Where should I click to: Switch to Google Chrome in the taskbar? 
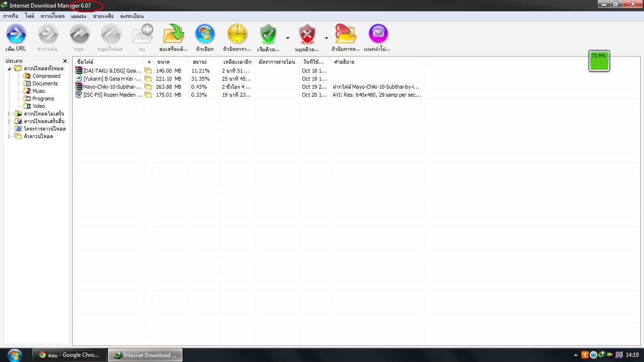(70, 355)
